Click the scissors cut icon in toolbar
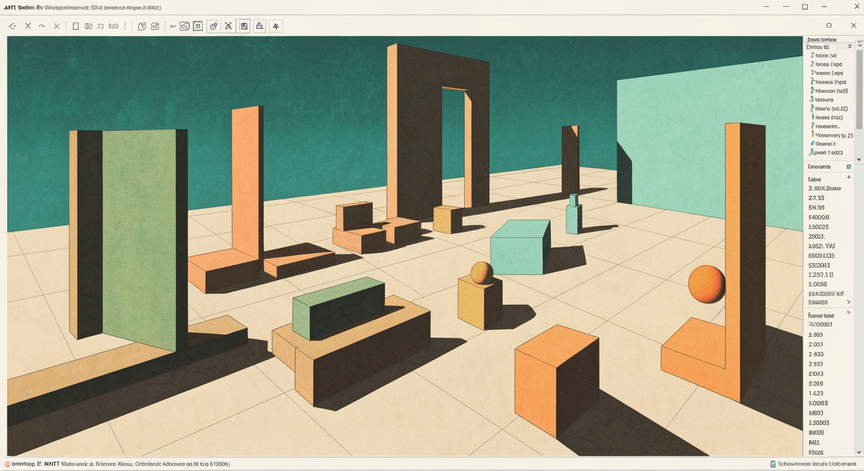864x471 pixels. (x=228, y=26)
